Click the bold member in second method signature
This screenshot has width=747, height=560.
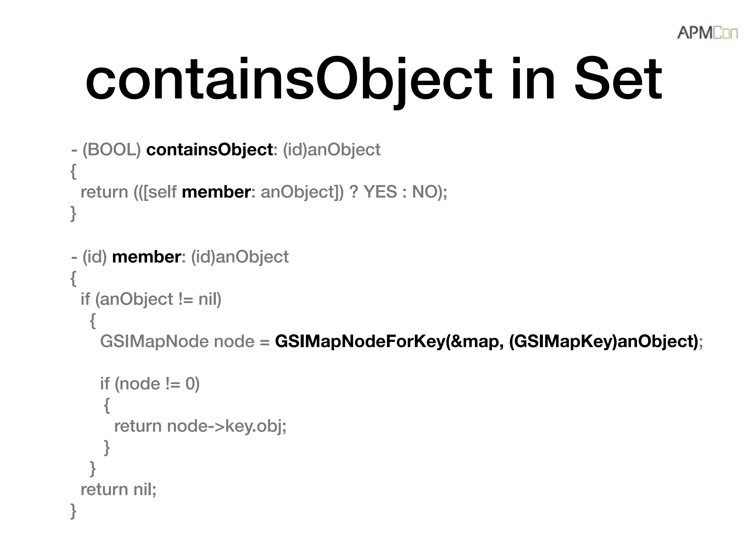click(x=147, y=257)
